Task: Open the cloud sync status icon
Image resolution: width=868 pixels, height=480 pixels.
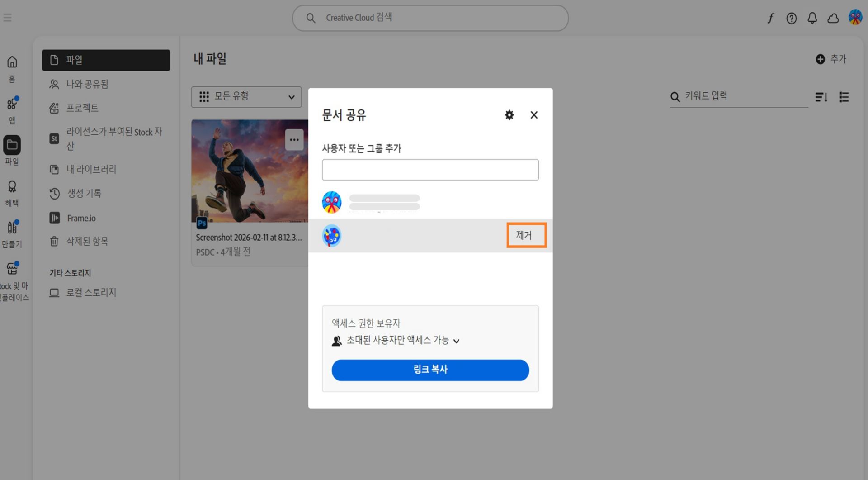Action: pyautogui.click(x=833, y=18)
